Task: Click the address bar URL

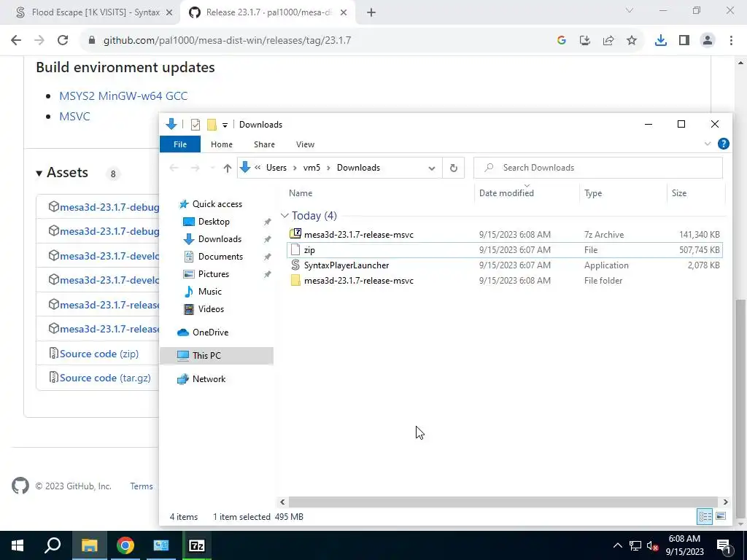Action: [x=228, y=41]
